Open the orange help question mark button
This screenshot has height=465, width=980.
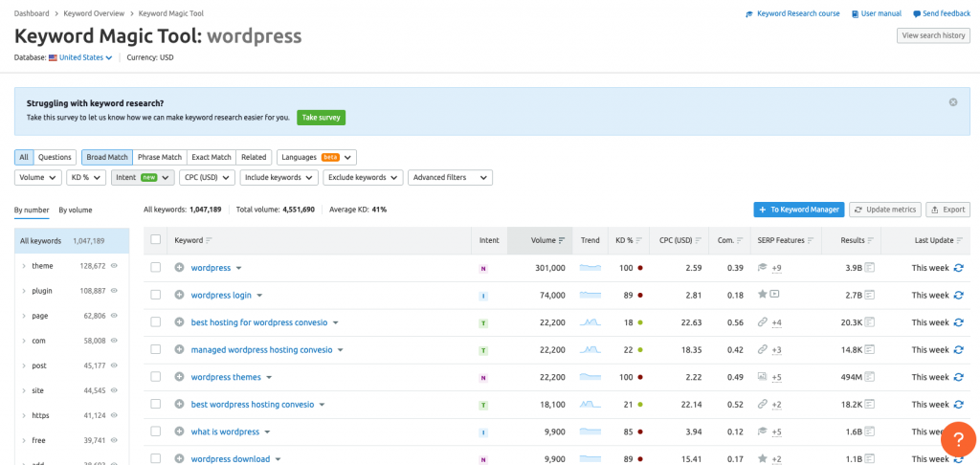958,439
